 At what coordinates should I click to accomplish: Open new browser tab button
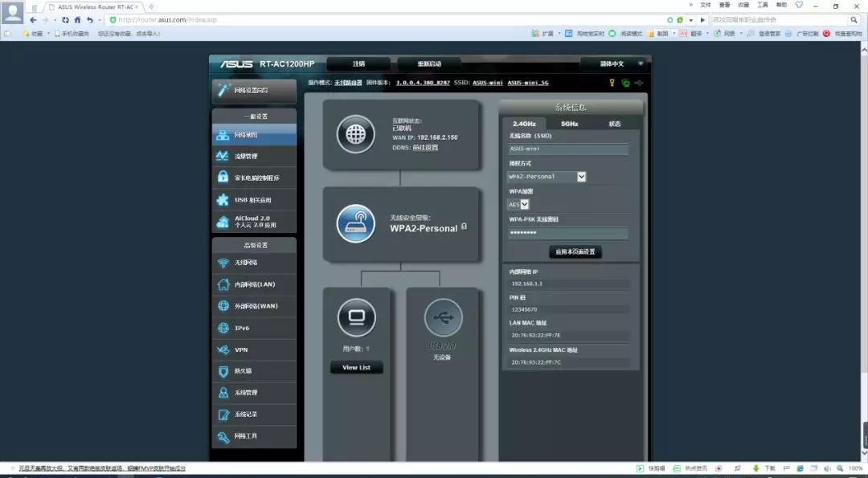(151, 7)
